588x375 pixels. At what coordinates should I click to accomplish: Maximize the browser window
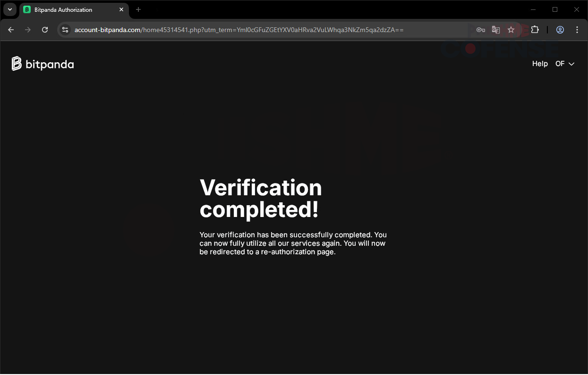coord(555,9)
